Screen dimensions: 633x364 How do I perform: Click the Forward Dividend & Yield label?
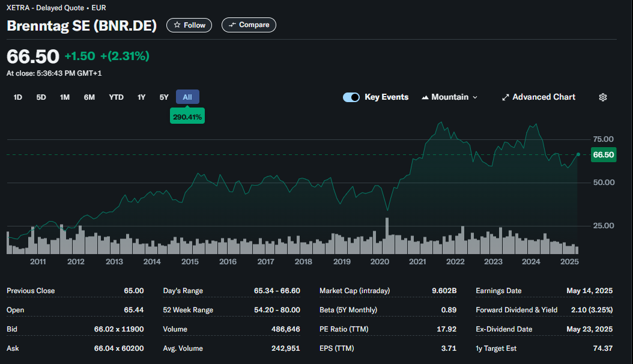pos(516,310)
